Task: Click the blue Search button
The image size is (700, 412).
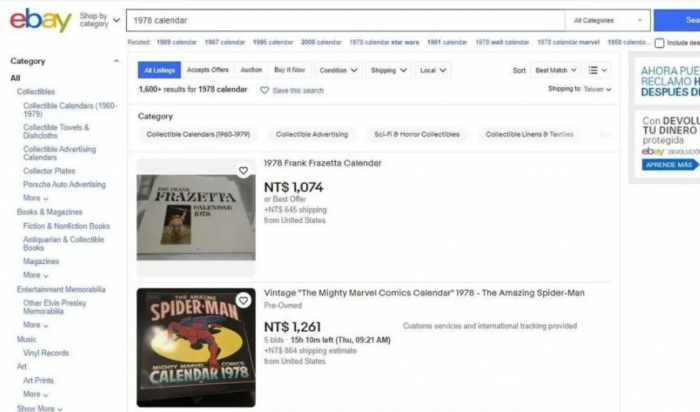Action: pyautogui.click(x=677, y=20)
